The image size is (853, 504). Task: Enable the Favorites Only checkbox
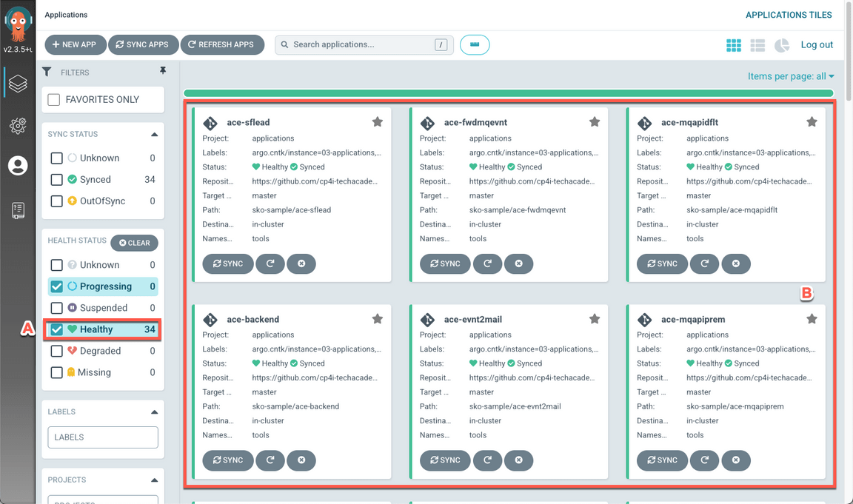54,99
